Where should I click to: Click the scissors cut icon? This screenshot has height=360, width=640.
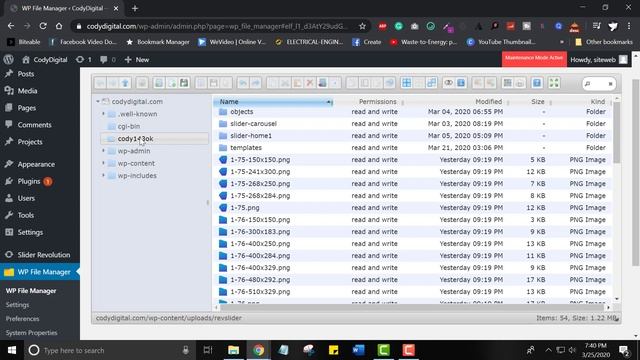click(x=285, y=83)
